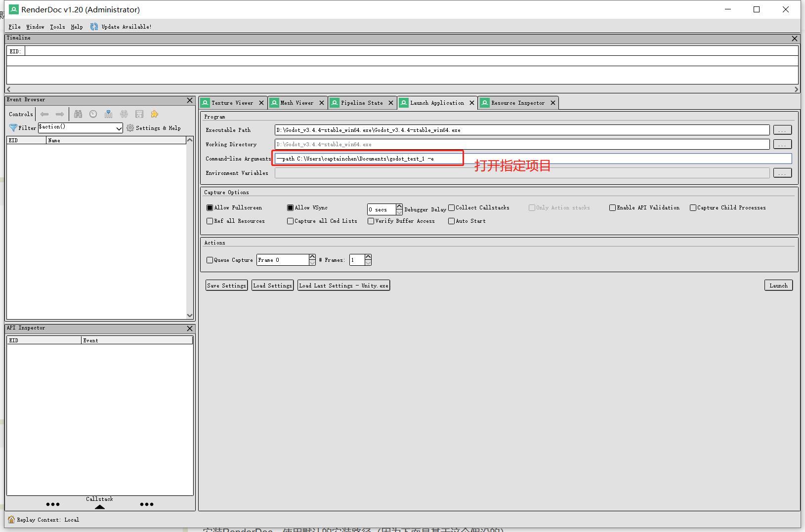Open find binoculars icon in Event Browser
This screenshot has width=805, height=532.
pos(78,114)
